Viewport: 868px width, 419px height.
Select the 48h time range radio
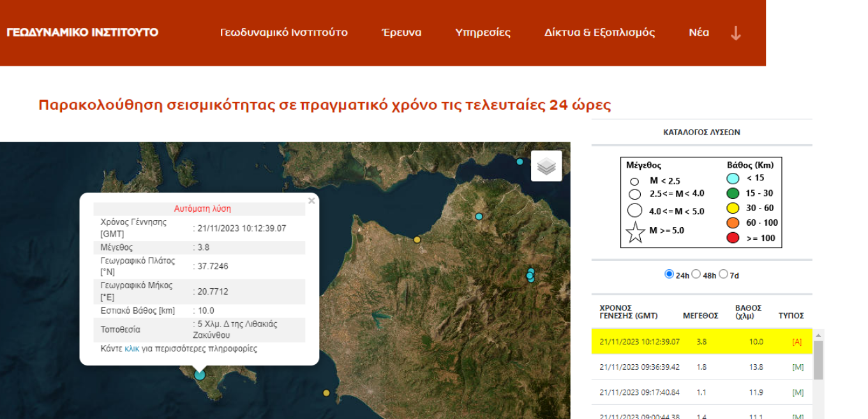point(696,274)
